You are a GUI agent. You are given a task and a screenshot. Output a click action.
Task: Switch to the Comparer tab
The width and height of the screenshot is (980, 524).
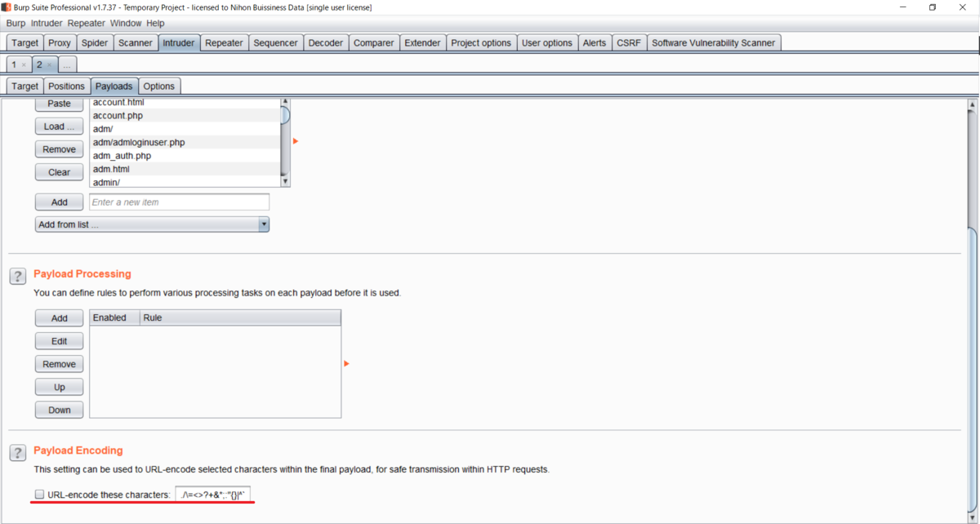[x=374, y=43]
